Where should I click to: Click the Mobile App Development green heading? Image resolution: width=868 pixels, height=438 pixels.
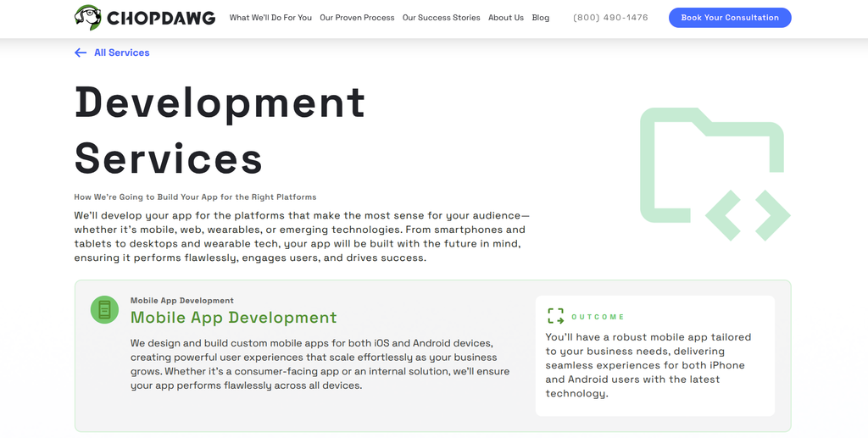[x=234, y=318]
